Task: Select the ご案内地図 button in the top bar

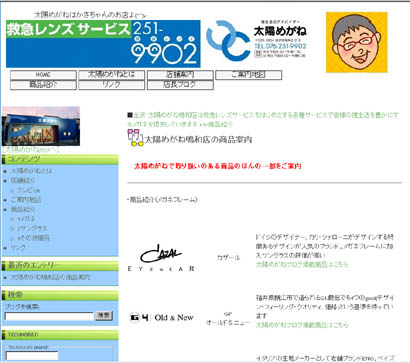Action: point(248,75)
